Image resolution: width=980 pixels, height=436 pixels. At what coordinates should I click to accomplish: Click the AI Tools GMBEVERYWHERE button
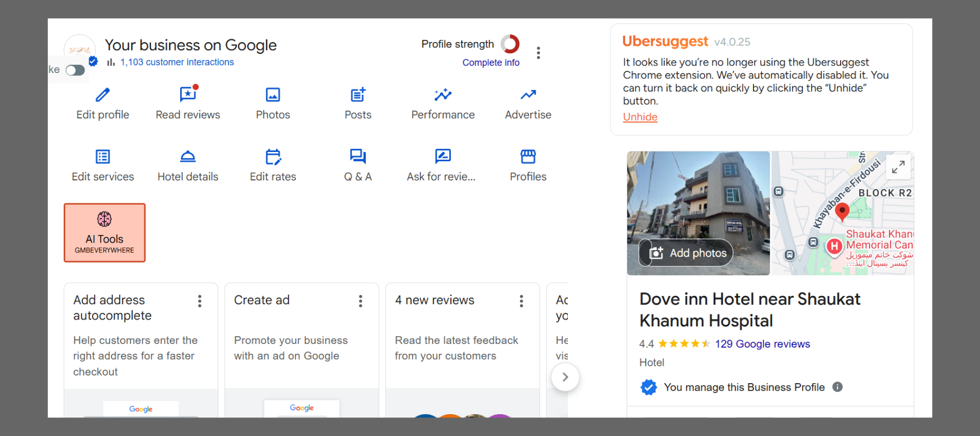105,233
